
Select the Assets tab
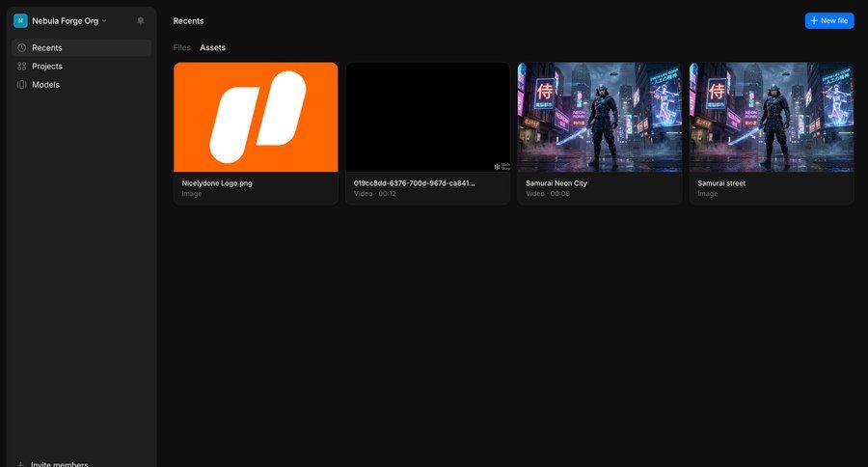coord(212,47)
